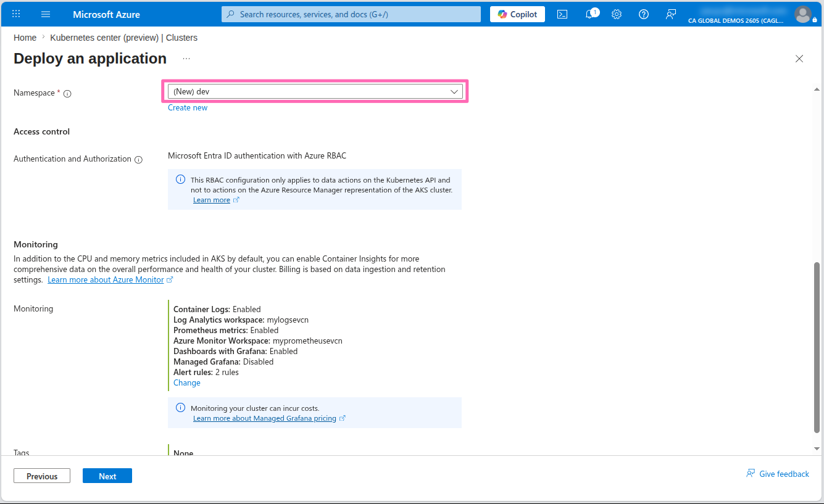824x504 pixels.
Task: Click Change monitoring settings link
Action: (x=187, y=382)
